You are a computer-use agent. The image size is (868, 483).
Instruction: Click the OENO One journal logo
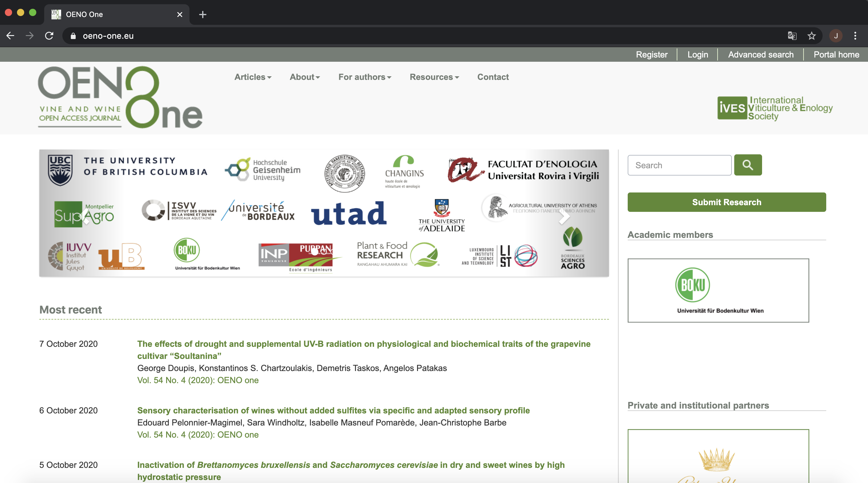120,97
